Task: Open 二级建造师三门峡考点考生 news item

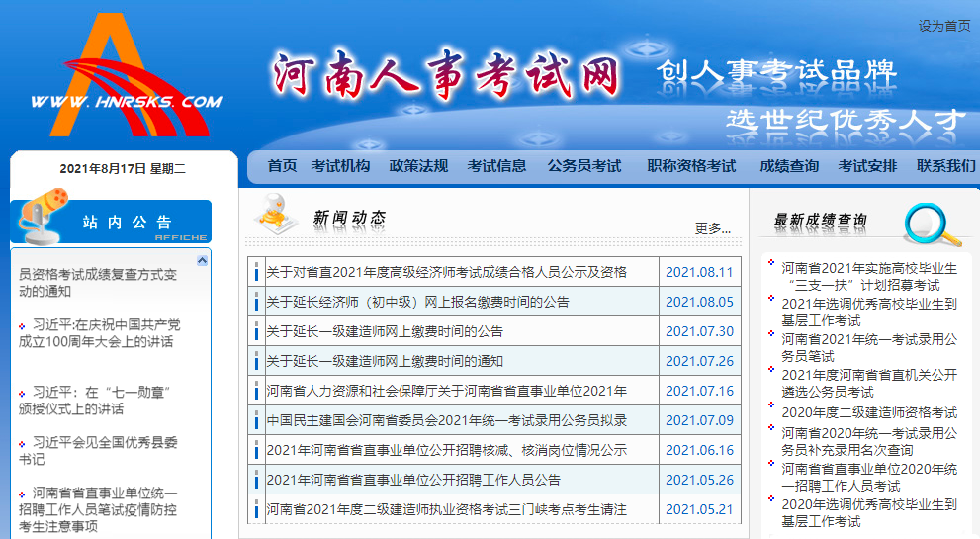Action: (x=447, y=509)
